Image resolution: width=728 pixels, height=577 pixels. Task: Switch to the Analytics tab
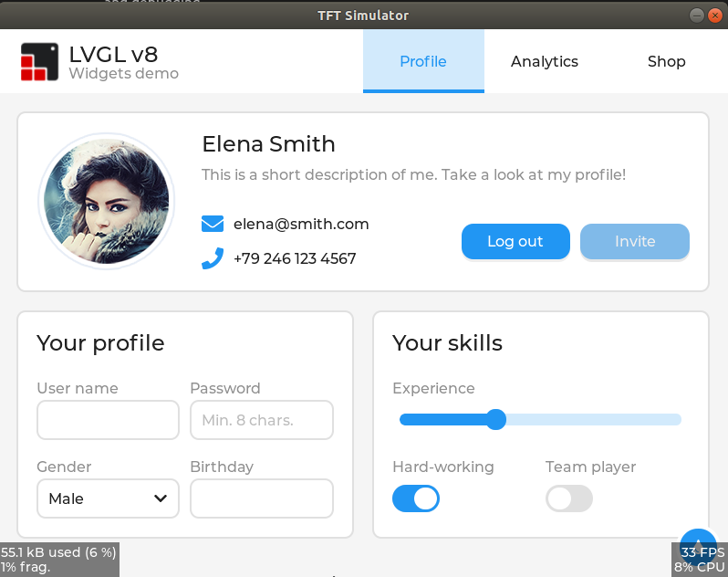(x=545, y=61)
